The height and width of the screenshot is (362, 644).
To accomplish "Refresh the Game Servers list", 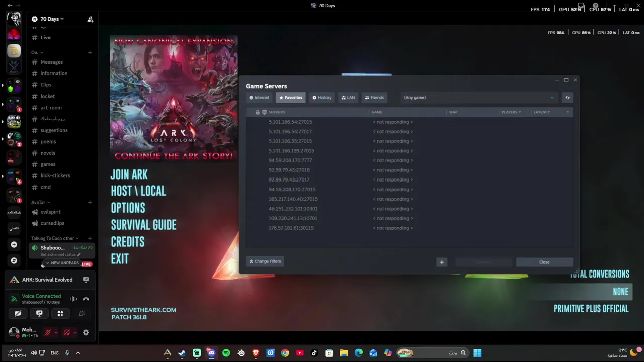I will click(x=567, y=98).
